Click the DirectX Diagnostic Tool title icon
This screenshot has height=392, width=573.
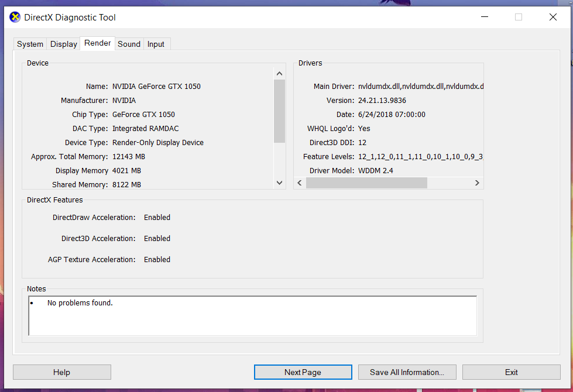click(15, 17)
